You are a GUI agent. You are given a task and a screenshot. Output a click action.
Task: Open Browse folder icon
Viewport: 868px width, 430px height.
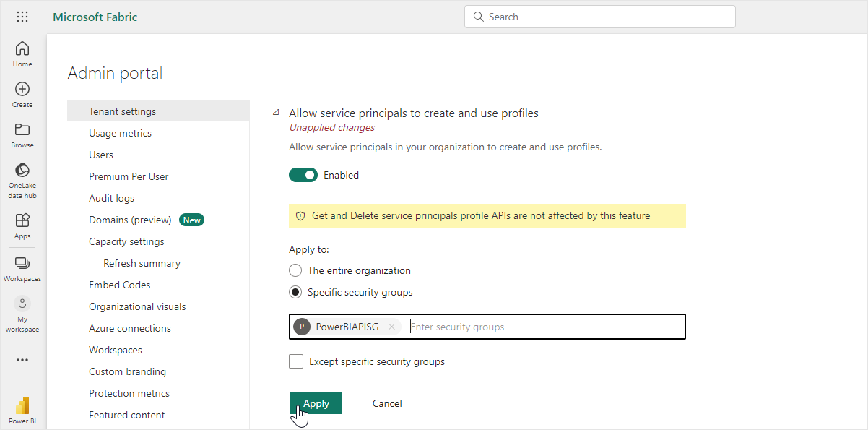22,135
